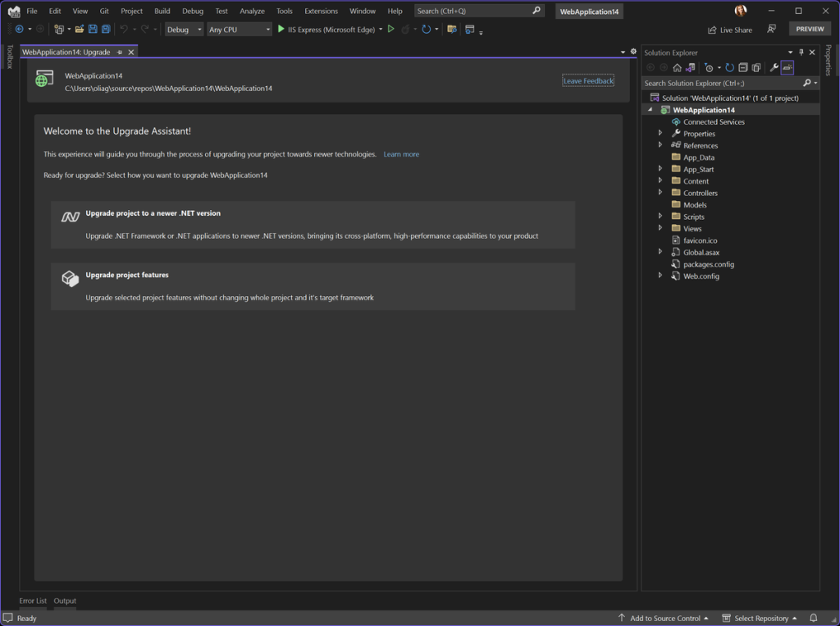Screen dimensions: 840x626
Task: Click the Navigate Backward arrow icon
Action: [19, 29]
